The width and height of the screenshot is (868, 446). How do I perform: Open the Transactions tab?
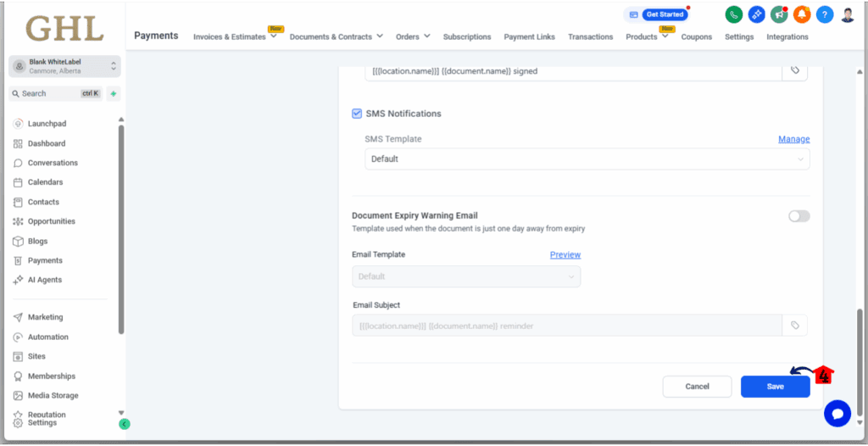(590, 36)
